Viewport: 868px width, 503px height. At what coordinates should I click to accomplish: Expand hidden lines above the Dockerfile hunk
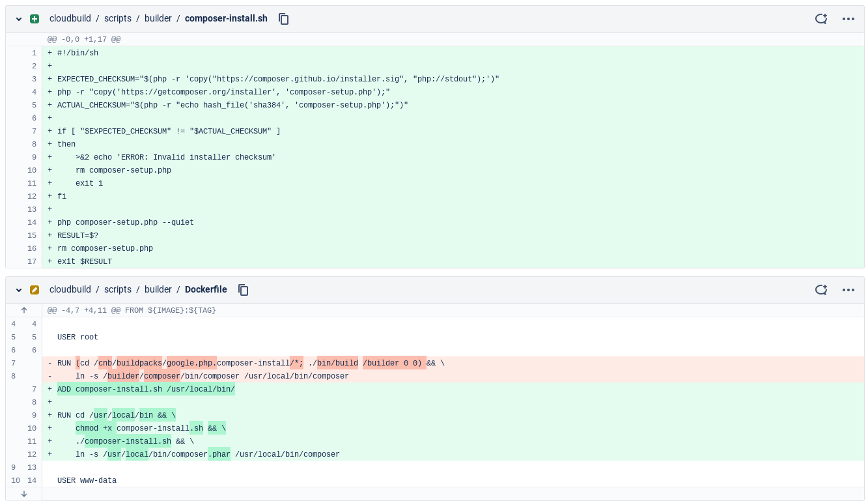pyautogui.click(x=24, y=310)
